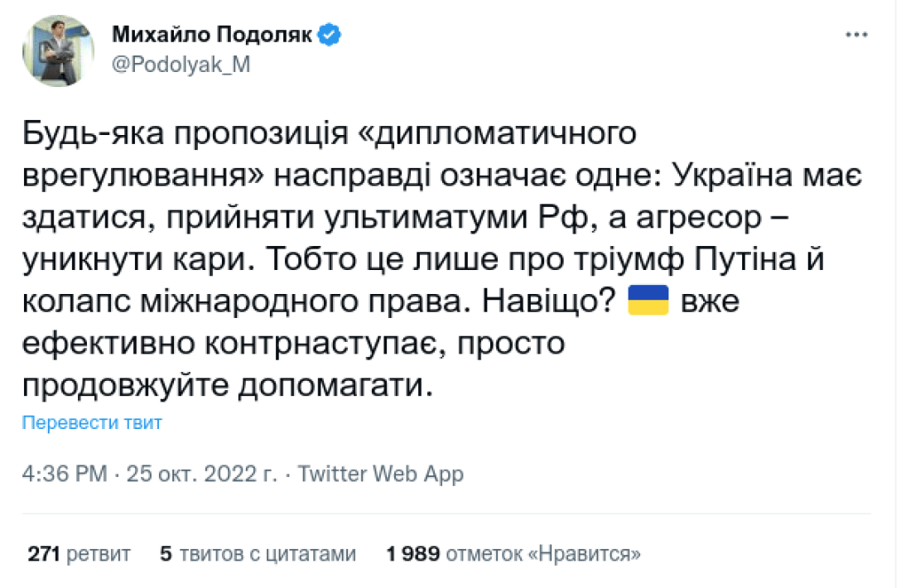Screen dimensions: 901x588
Task: Click the 4:36 PM timestamp
Action: click(65, 474)
